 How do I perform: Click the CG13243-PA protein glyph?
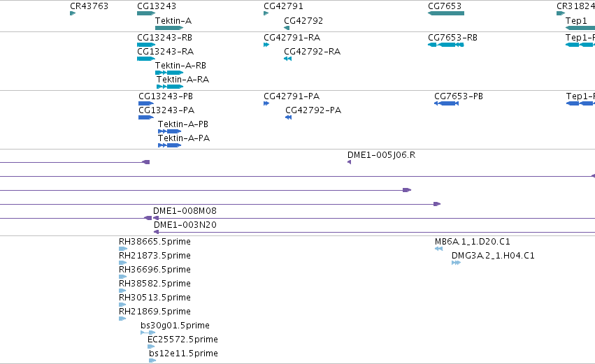(146, 117)
